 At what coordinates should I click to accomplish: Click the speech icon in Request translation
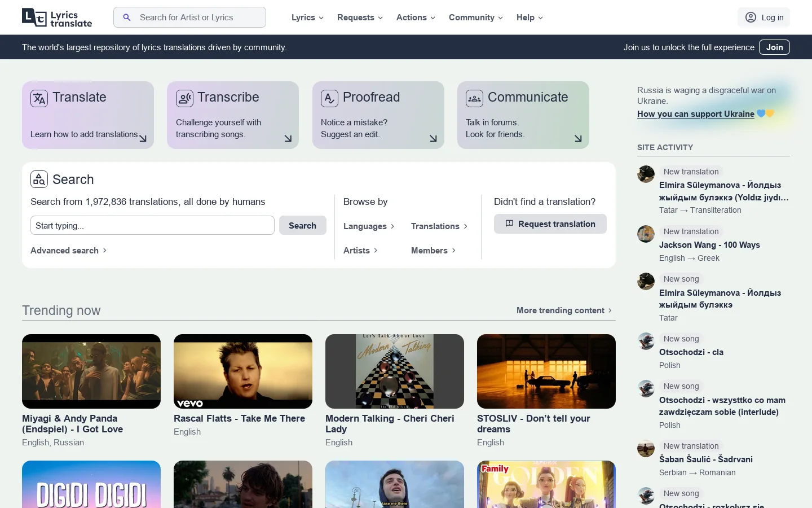509,224
